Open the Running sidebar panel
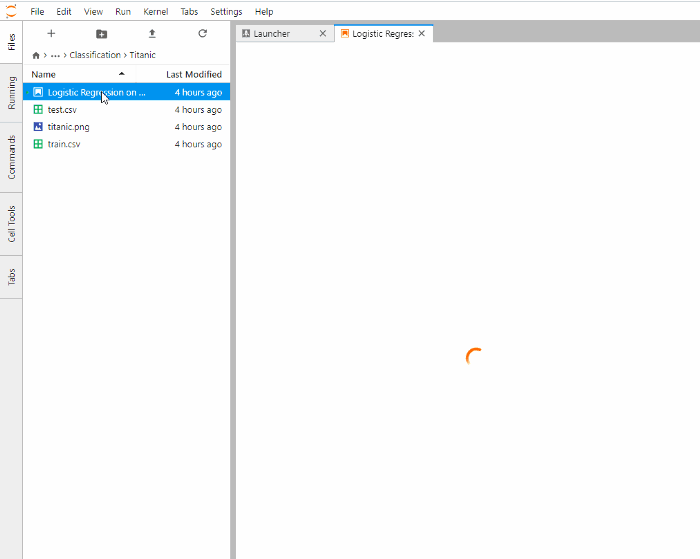Viewport: 700px width, 559px height. pos(11,93)
